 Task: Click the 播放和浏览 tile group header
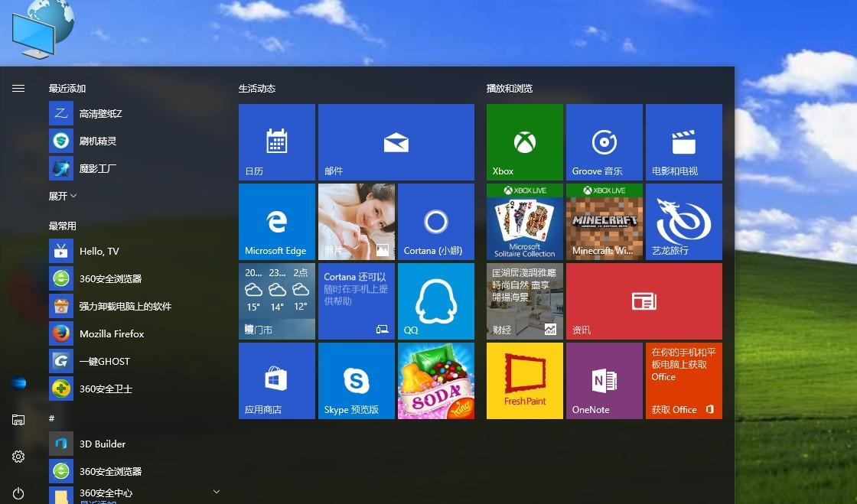point(510,89)
